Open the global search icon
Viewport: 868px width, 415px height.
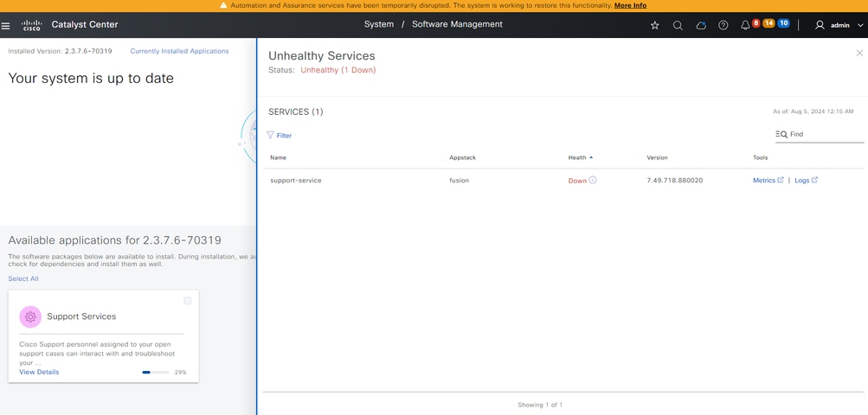(678, 25)
